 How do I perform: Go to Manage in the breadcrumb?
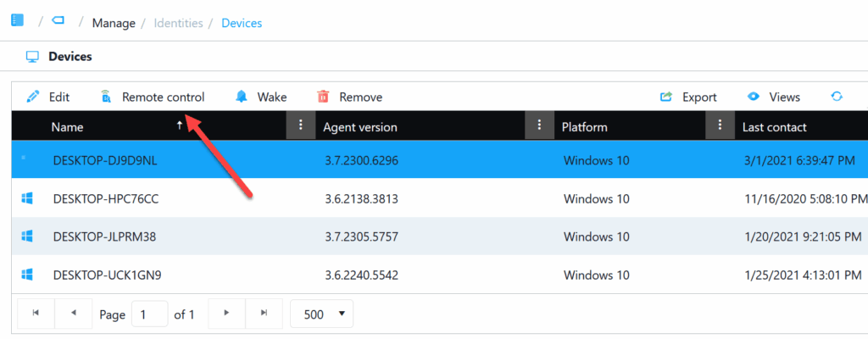pos(114,23)
